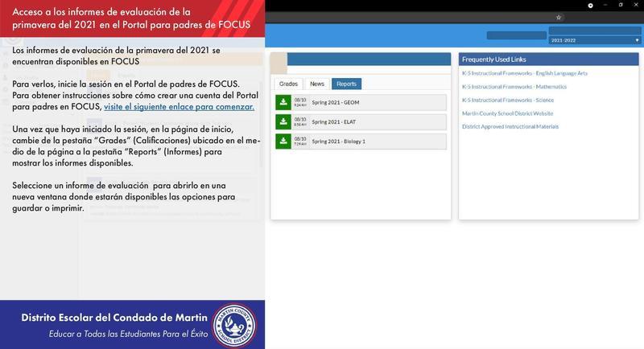Click the ELAT report download icon

(x=283, y=121)
